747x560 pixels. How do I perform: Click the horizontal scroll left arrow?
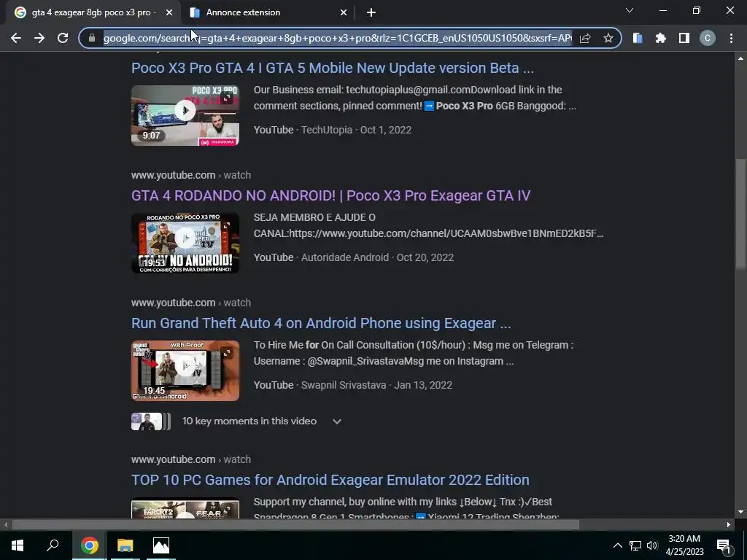click(6, 525)
